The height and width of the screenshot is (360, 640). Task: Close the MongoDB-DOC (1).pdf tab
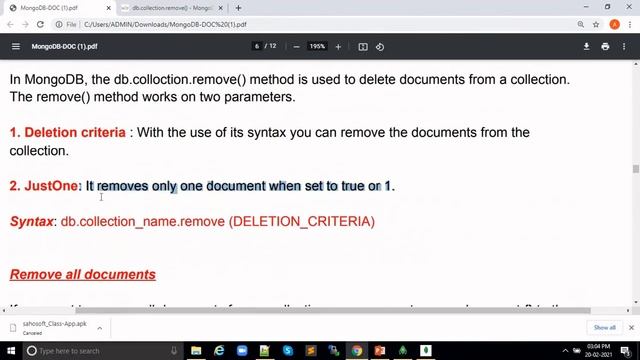[x=108, y=8]
